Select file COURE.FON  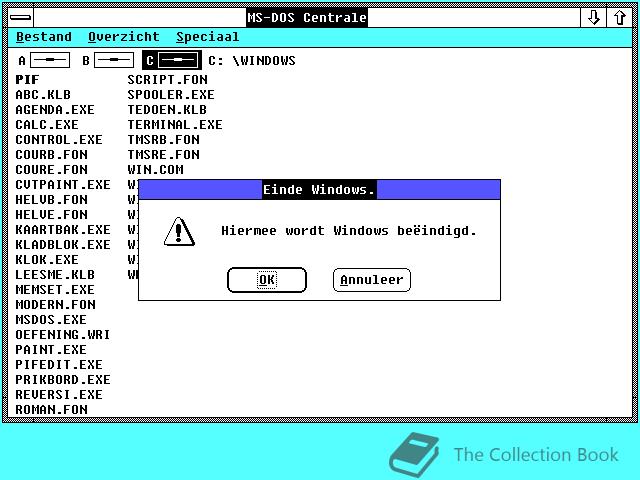coord(51,170)
